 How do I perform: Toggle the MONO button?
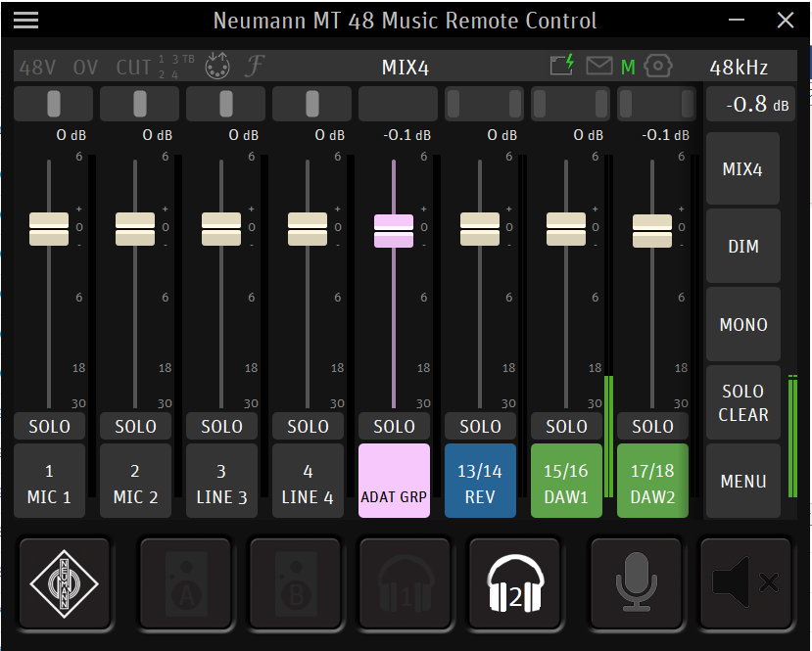click(x=742, y=324)
